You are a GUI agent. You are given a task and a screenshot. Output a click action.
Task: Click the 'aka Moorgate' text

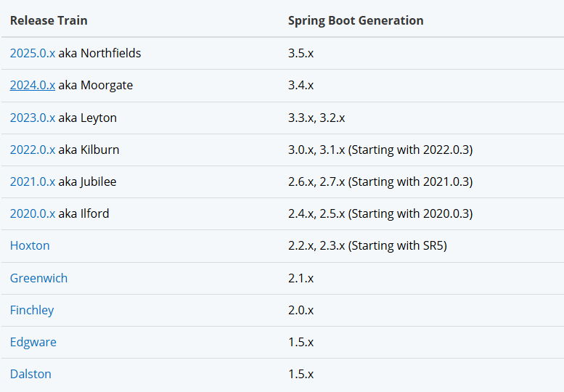(96, 85)
